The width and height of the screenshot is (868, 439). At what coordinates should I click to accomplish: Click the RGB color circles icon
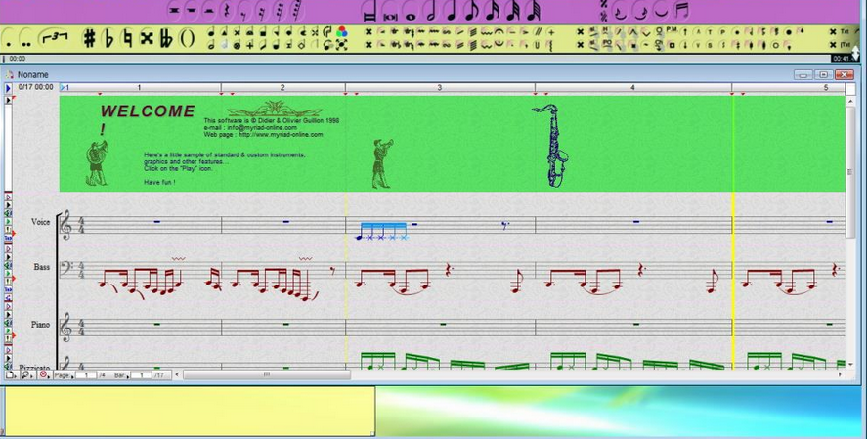click(341, 31)
